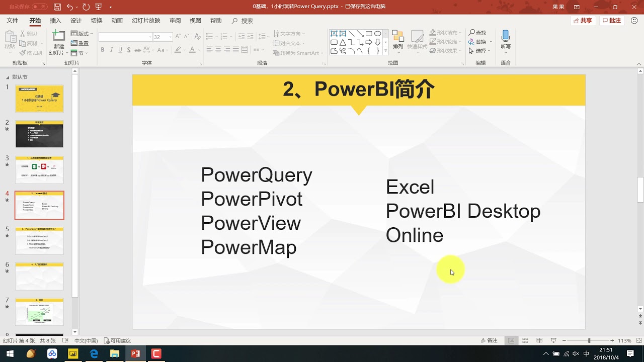644x362 pixels.
Task: Switch to Reading view icon
Action: click(539, 340)
